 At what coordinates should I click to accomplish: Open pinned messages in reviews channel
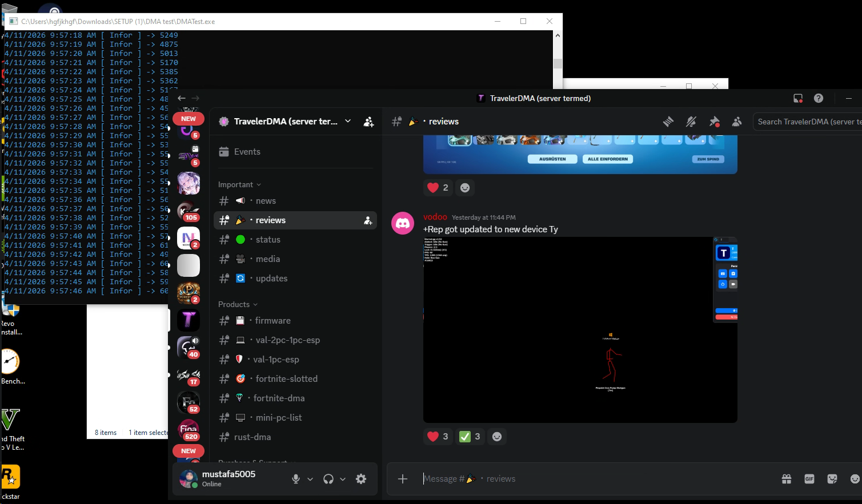pyautogui.click(x=714, y=122)
